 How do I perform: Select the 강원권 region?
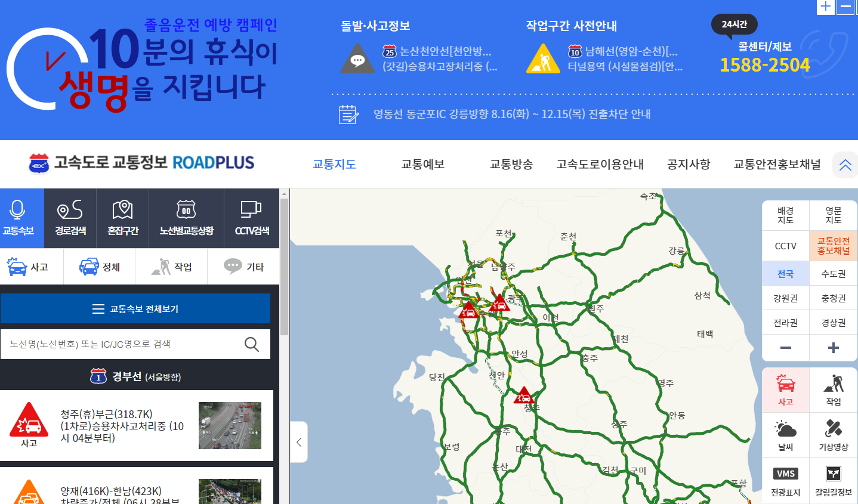tap(785, 298)
